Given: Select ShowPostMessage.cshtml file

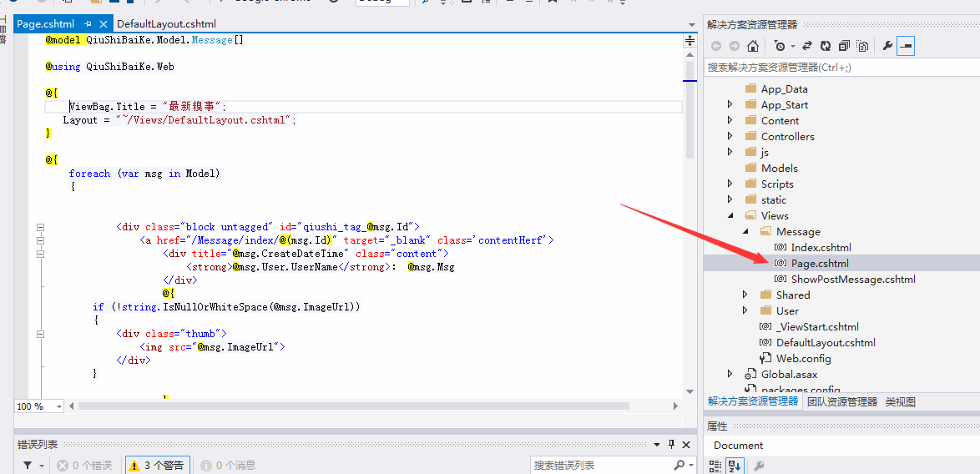Looking at the screenshot, I should 853,280.
